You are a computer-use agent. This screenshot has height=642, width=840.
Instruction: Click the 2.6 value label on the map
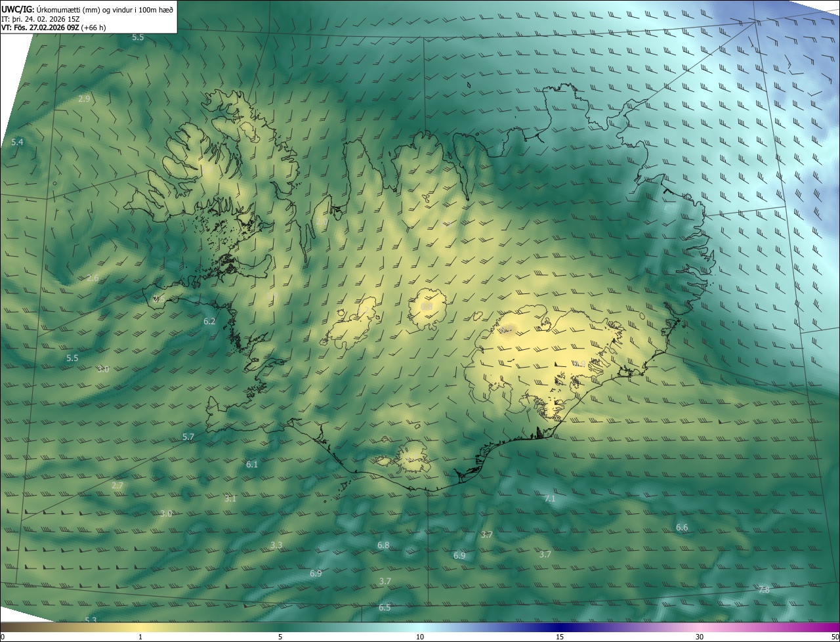click(93, 278)
